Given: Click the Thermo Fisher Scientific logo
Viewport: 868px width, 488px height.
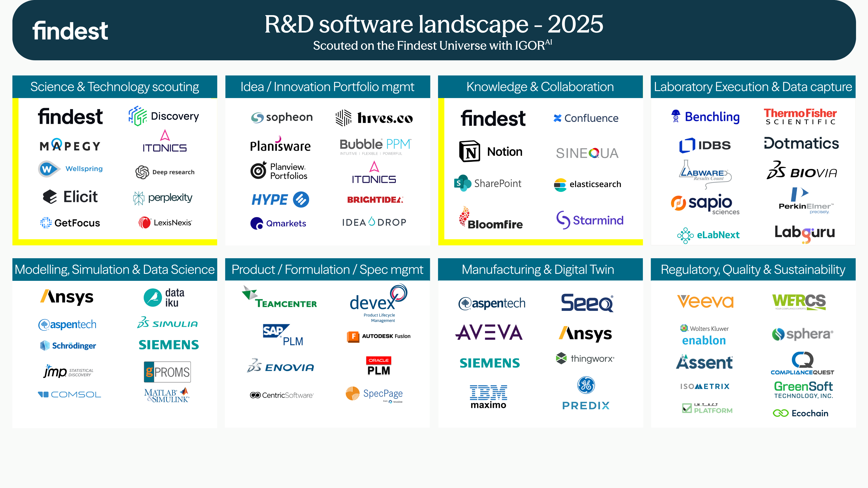Looking at the screenshot, I should click(x=800, y=116).
